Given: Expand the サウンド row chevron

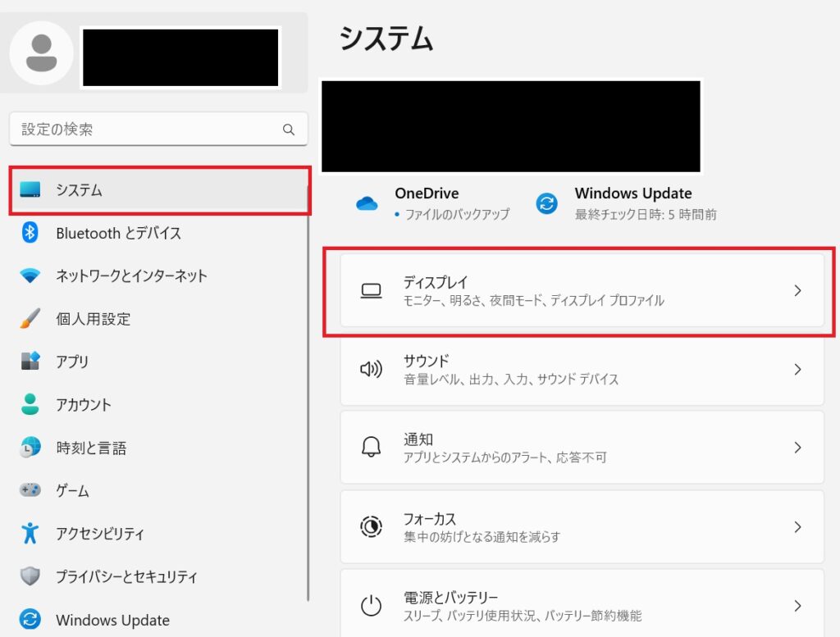Looking at the screenshot, I should (x=797, y=370).
